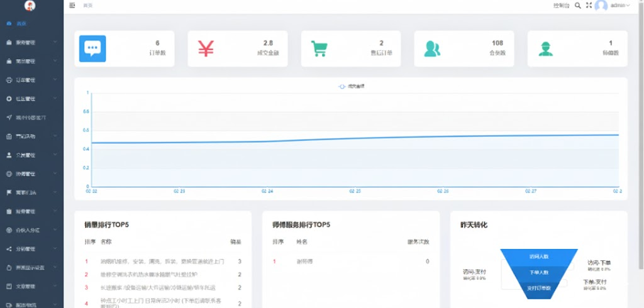644x308 pixels.
Task: Click the 售后订单 stat card showing 2
Action: [351, 48]
